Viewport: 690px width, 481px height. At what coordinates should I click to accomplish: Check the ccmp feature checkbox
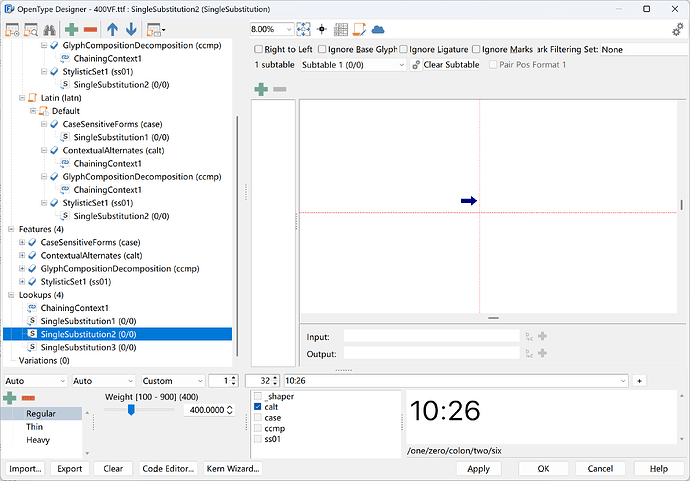coord(258,428)
